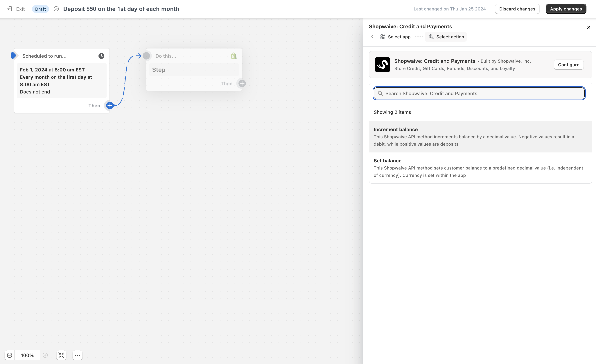The width and height of the screenshot is (596, 364).
Task: Open the Shopwaive, Inc. developer link
Action: click(x=514, y=61)
